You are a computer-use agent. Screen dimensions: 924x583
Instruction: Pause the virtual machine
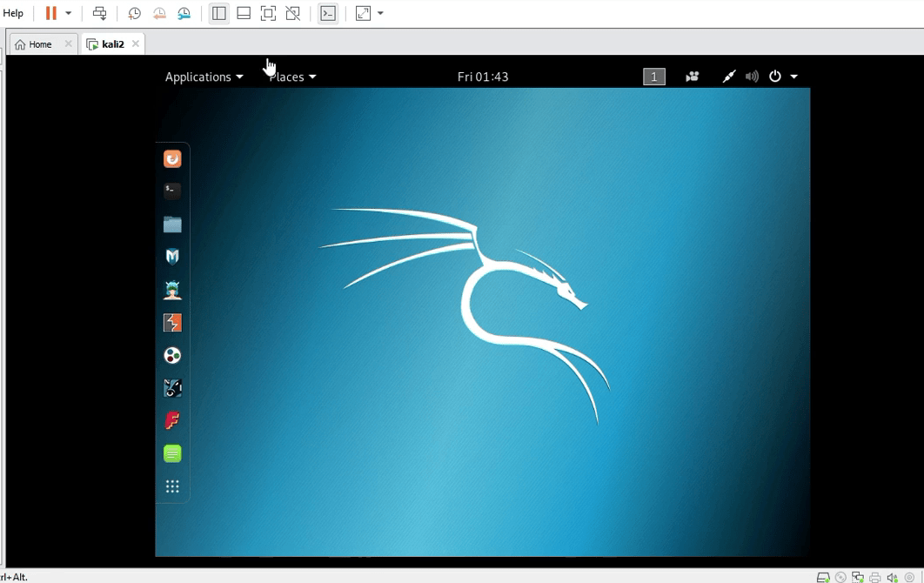click(50, 13)
